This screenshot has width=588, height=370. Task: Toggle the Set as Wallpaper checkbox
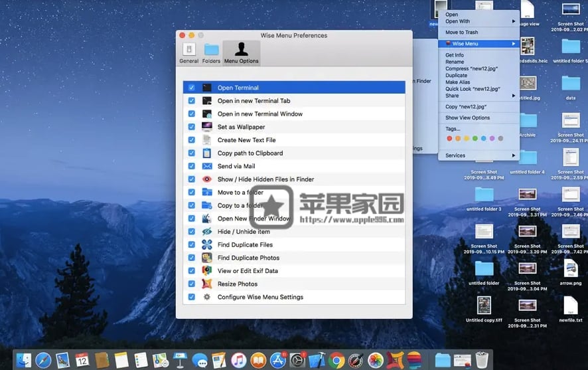191,127
